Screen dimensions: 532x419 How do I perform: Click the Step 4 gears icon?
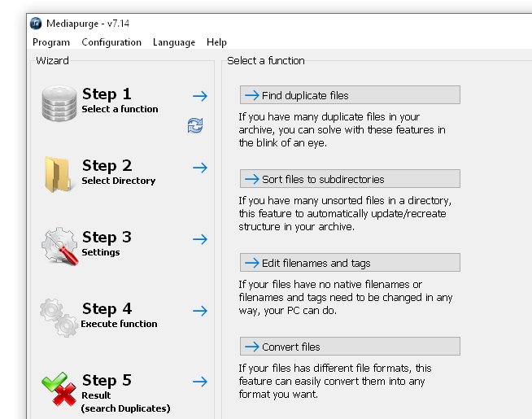pyautogui.click(x=59, y=316)
